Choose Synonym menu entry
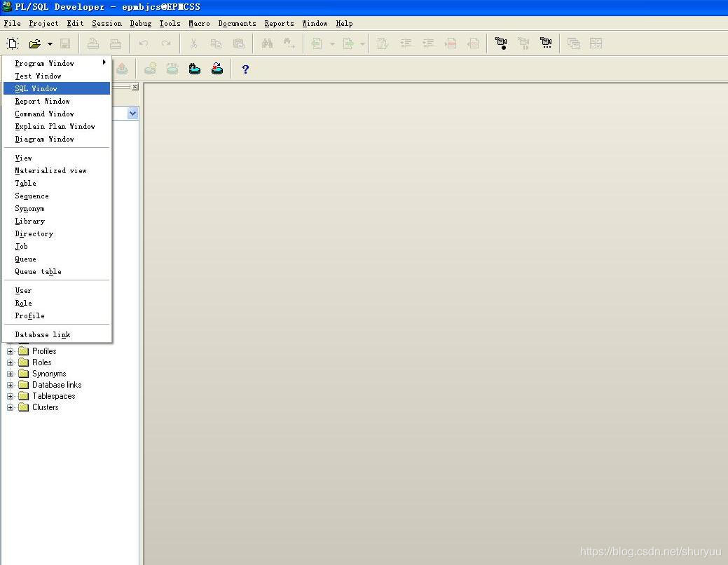This screenshot has width=728, height=565. [x=57, y=209]
